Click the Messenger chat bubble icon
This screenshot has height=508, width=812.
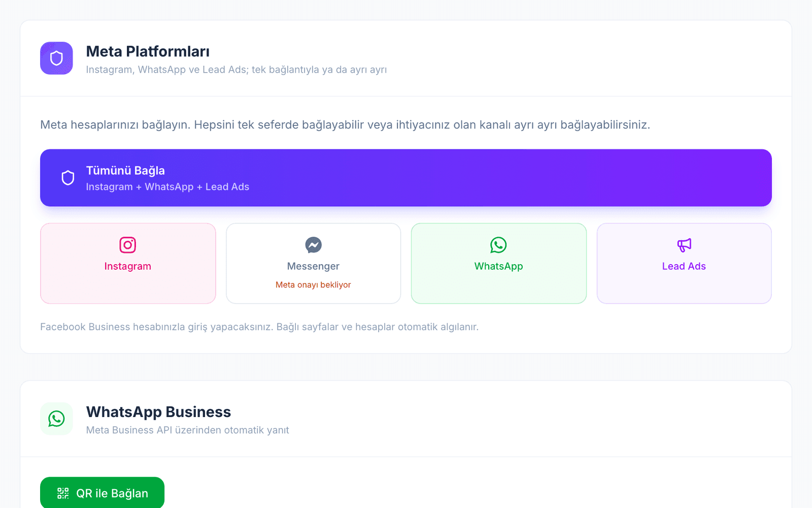pyautogui.click(x=313, y=245)
